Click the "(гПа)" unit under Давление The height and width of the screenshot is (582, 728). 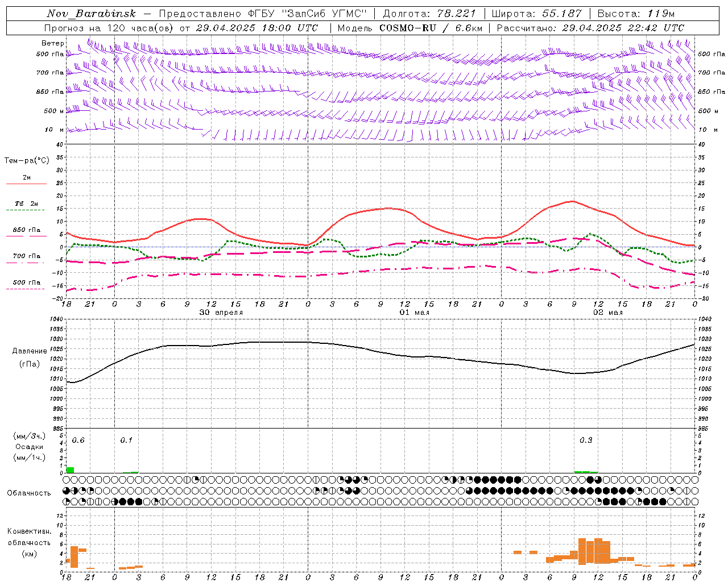(x=30, y=364)
